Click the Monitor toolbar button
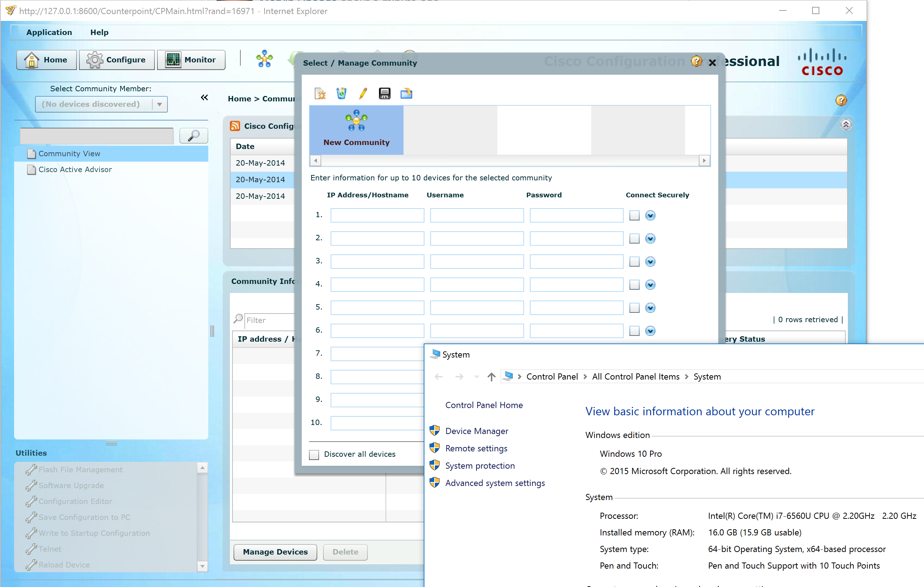 point(191,60)
